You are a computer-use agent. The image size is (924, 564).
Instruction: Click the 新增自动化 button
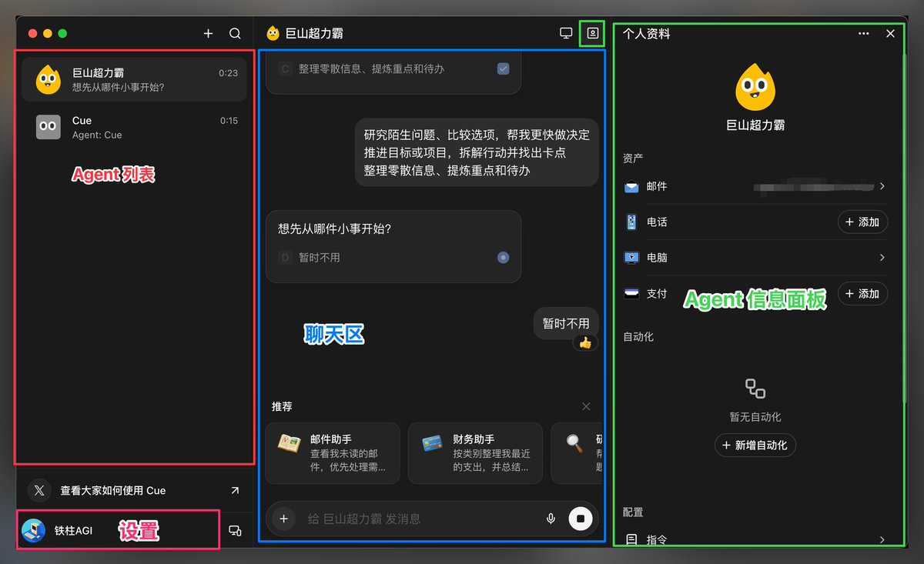click(755, 445)
